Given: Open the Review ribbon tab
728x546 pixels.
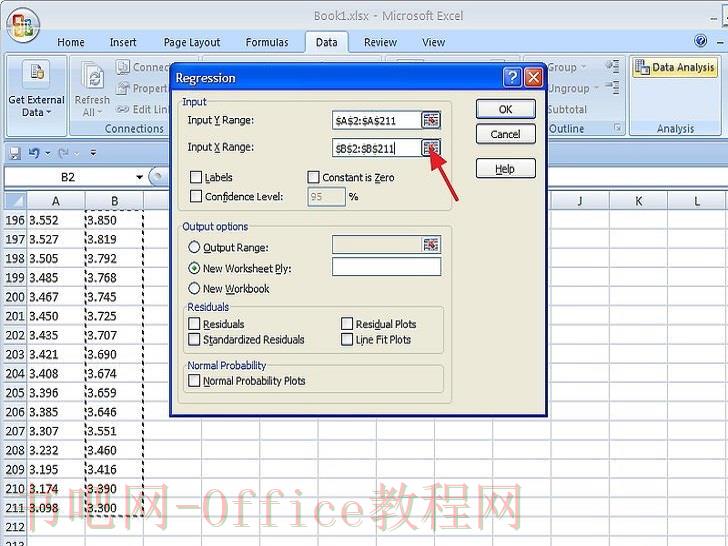Looking at the screenshot, I should pos(380,42).
